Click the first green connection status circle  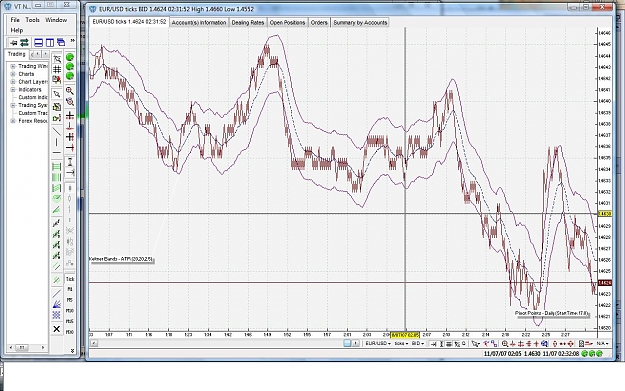[x=70, y=57]
